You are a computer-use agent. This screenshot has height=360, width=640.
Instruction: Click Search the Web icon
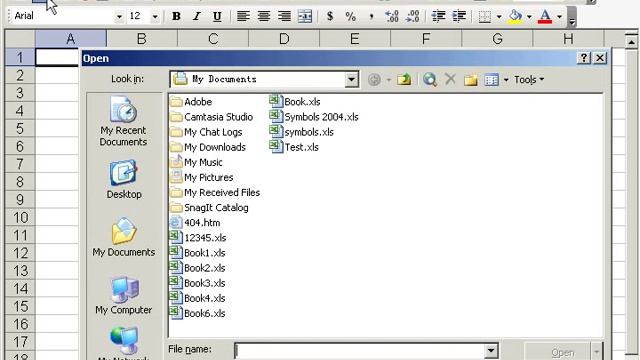coord(430,79)
